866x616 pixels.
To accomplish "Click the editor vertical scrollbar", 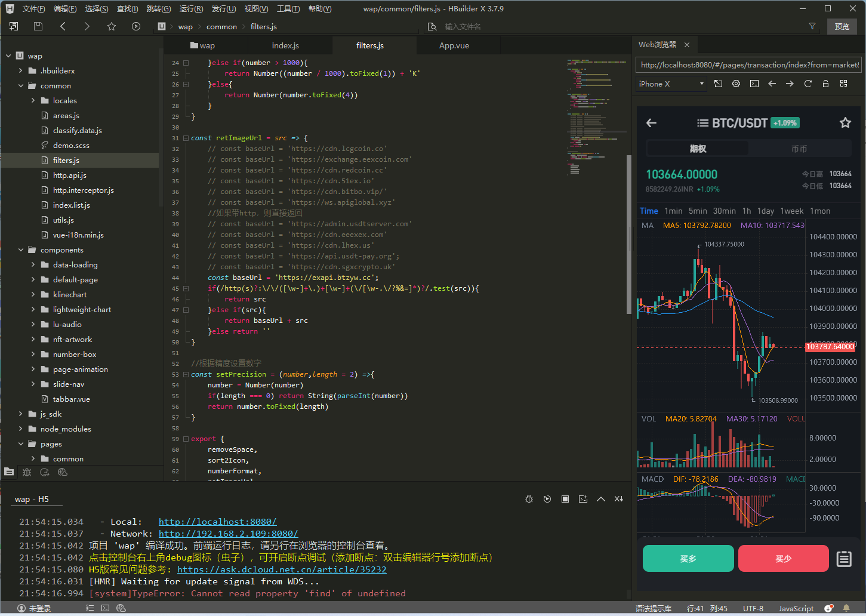I will click(x=628, y=233).
